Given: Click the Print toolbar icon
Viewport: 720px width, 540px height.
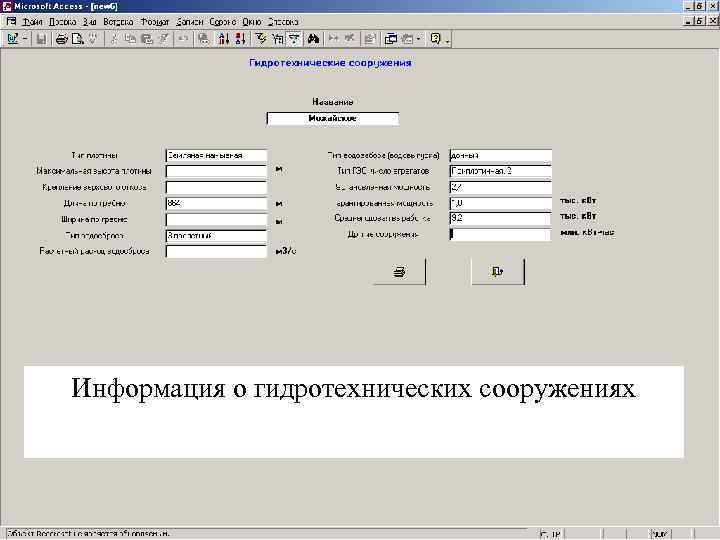Looking at the screenshot, I should 61,39.
